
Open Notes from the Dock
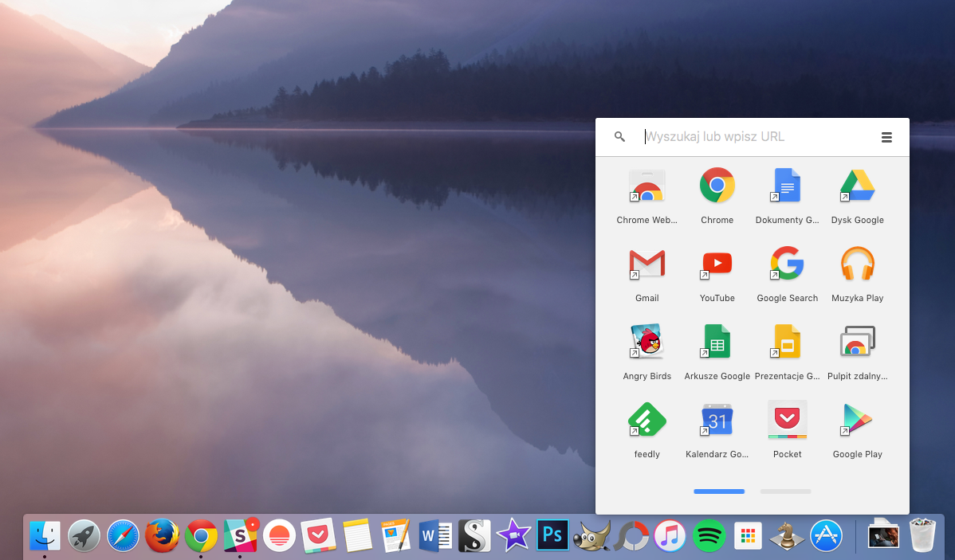pyautogui.click(x=357, y=535)
